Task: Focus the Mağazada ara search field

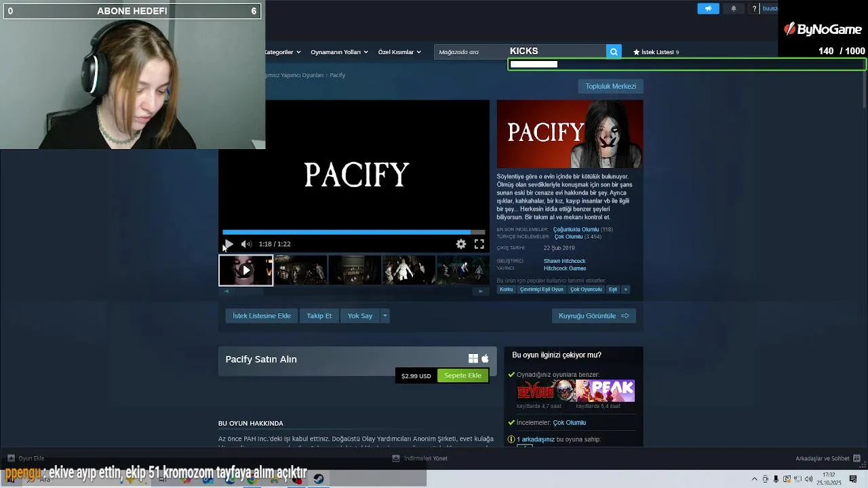Action: coord(520,52)
